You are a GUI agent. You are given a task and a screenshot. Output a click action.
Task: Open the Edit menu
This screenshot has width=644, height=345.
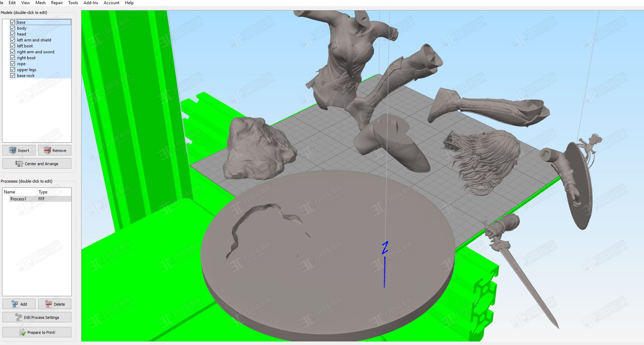point(12,3)
